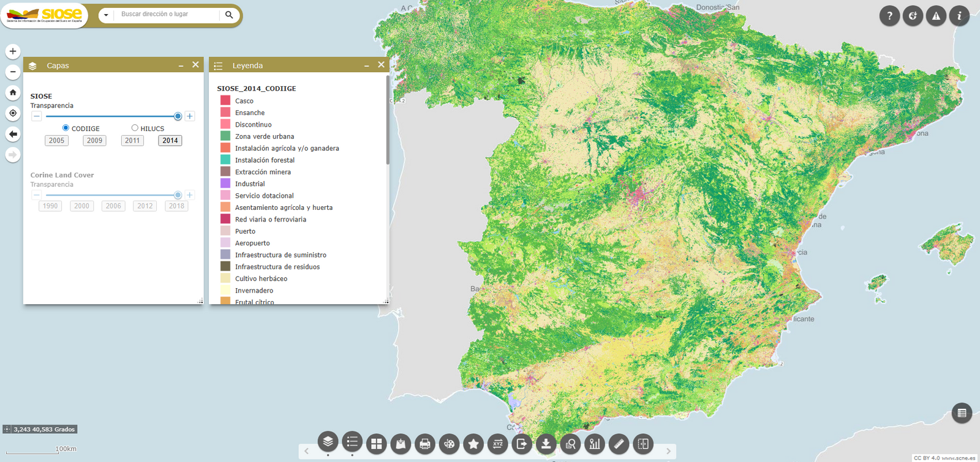This screenshot has height=462, width=980.
Task: Select the SIOSE 2011 year button
Action: coord(132,141)
